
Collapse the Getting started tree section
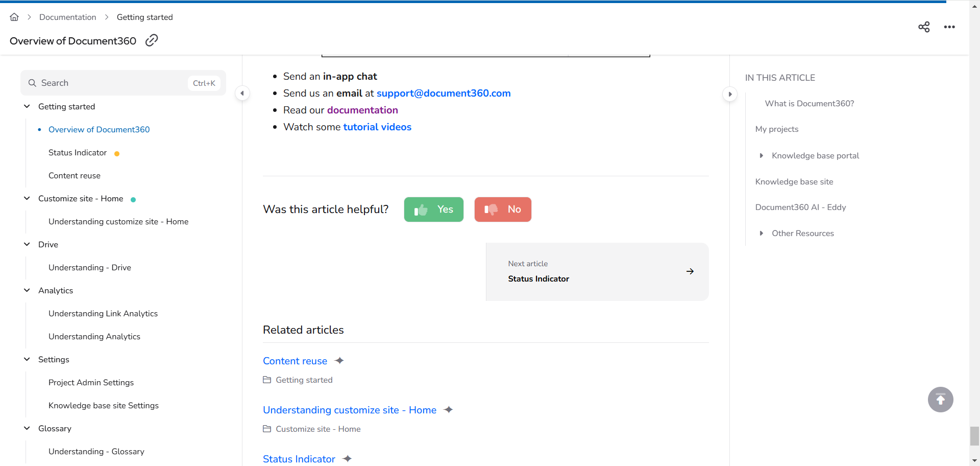27,106
